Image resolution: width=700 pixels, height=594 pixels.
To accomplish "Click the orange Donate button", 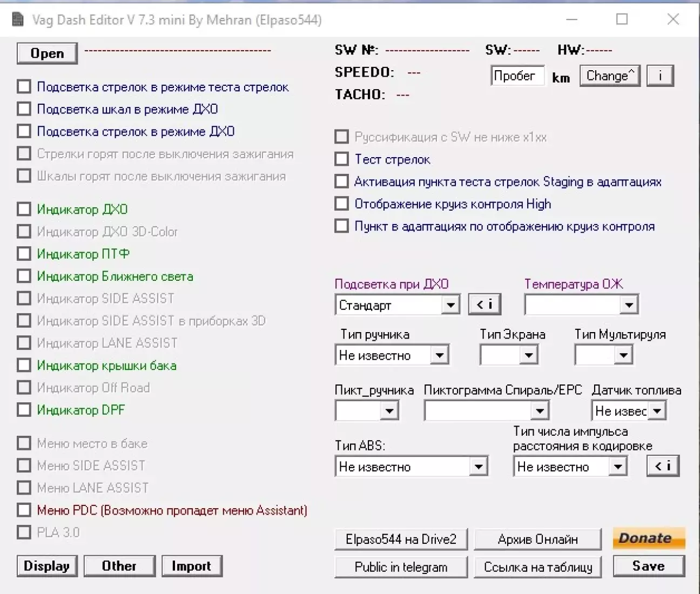I will [x=648, y=538].
